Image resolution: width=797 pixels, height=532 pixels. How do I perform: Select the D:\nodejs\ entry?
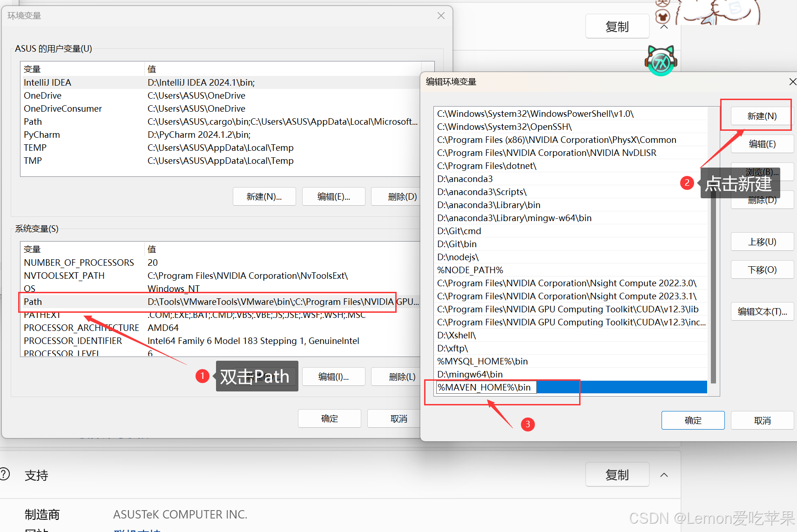[571, 257]
